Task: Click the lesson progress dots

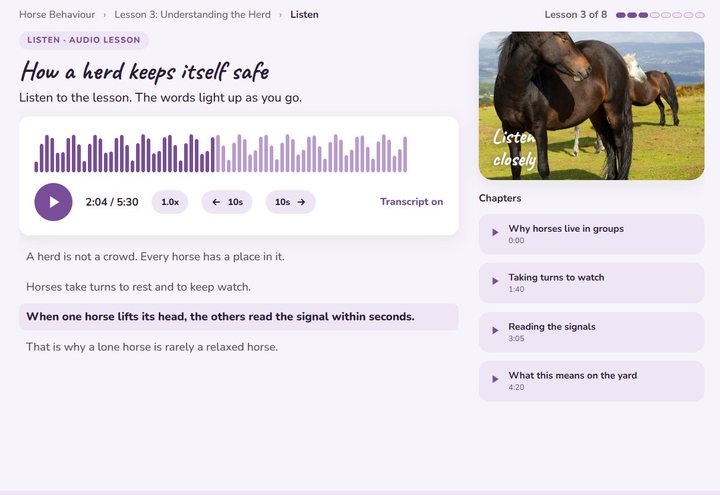Action: (660, 15)
